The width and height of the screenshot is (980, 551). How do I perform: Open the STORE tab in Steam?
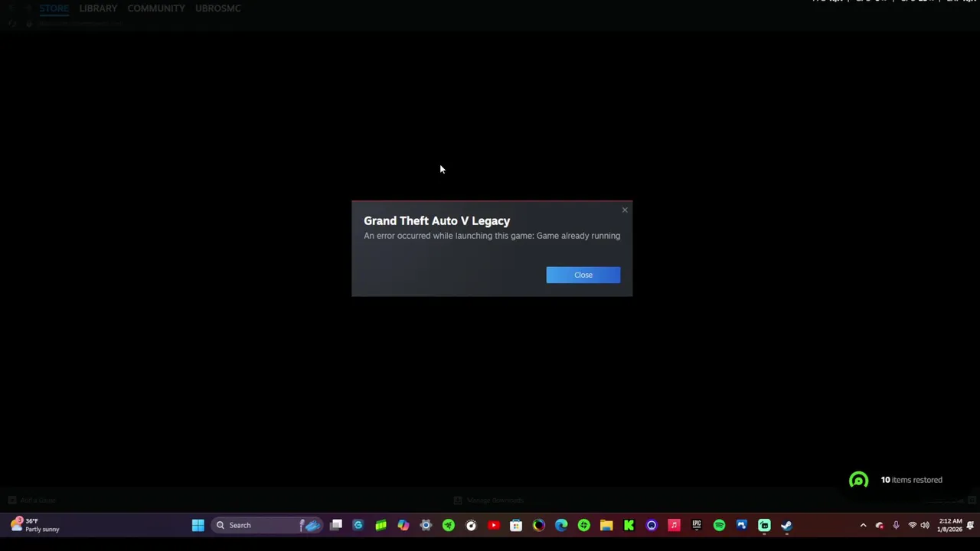[x=54, y=8]
